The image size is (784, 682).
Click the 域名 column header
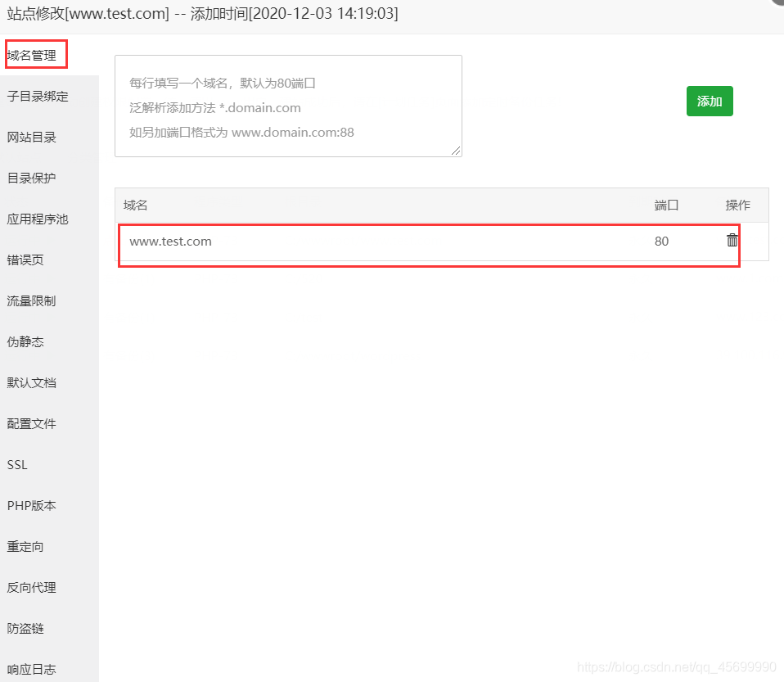pos(136,206)
